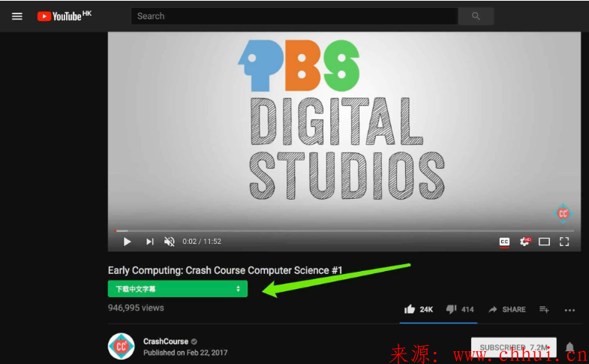Click Published on Feb 22, 2017 text

185,353
